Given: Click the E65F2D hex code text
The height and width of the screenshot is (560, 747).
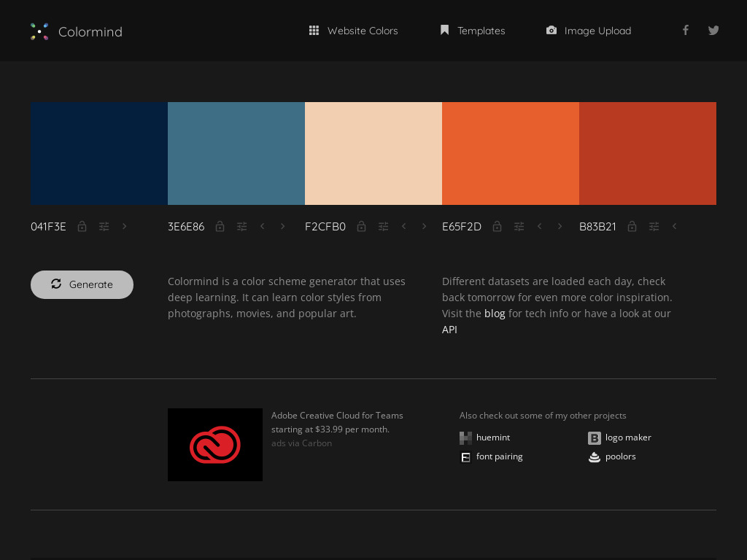Looking at the screenshot, I should (462, 227).
